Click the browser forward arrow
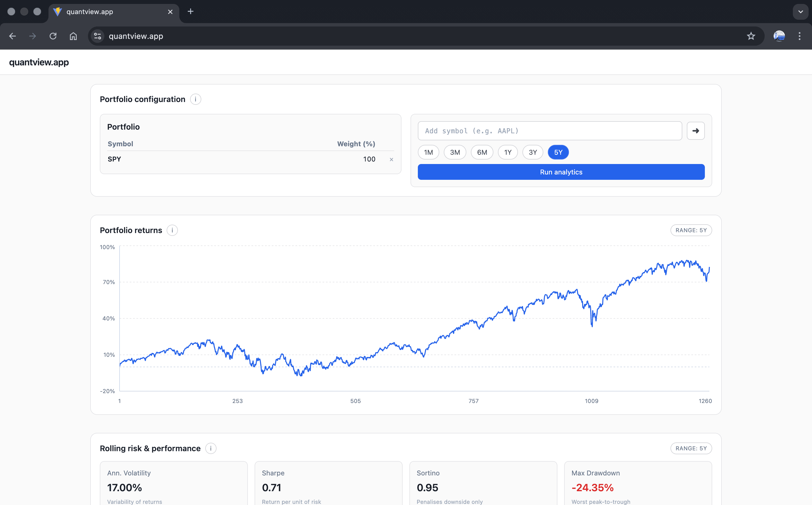 point(32,36)
